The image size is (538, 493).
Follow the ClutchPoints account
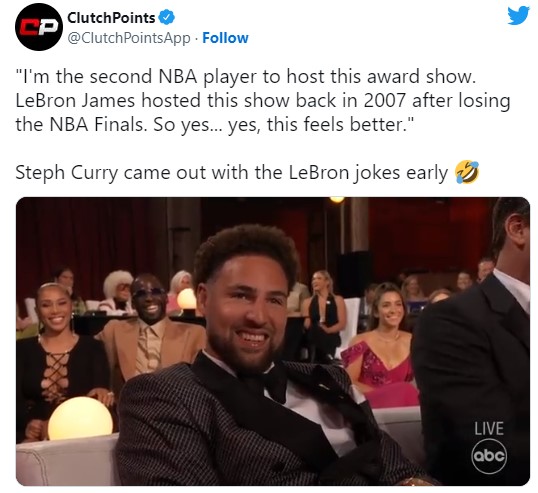[225, 38]
